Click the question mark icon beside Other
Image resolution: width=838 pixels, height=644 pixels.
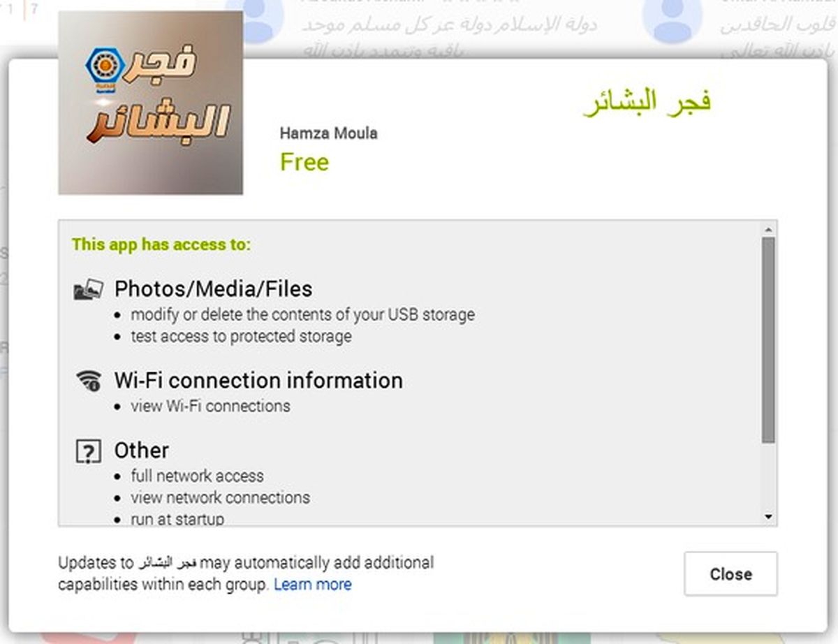88,452
